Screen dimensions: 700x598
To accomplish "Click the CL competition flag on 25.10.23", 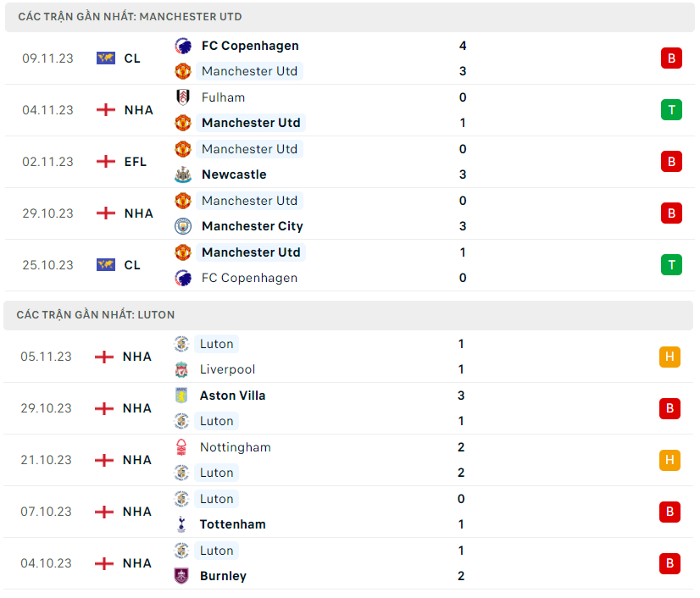I will [x=105, y=265].
